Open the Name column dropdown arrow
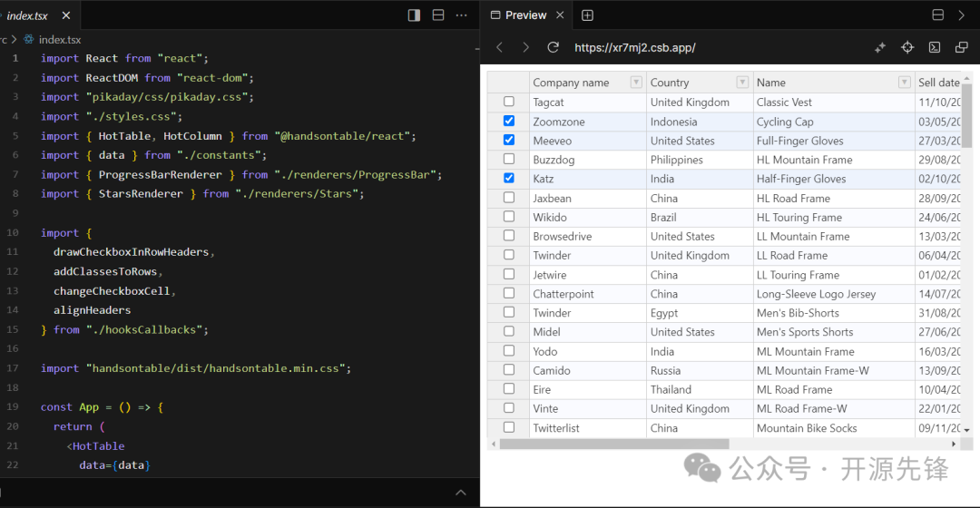Image resolution: width=980 pixels, height=508 pixels. click(904, 83)
